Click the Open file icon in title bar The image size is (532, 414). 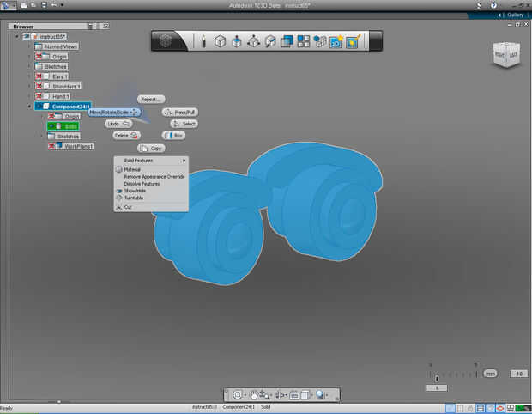click(33, 5)
